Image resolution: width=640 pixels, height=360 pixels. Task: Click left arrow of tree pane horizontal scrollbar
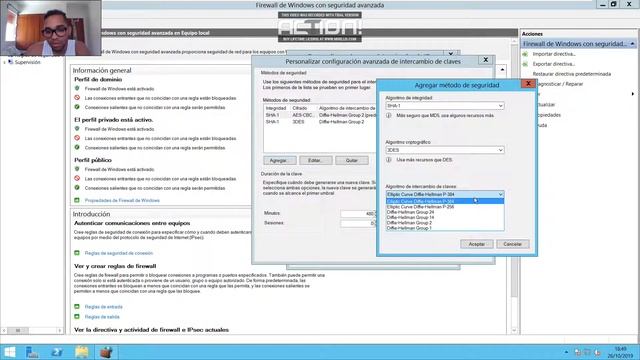[x=4, y=330]
